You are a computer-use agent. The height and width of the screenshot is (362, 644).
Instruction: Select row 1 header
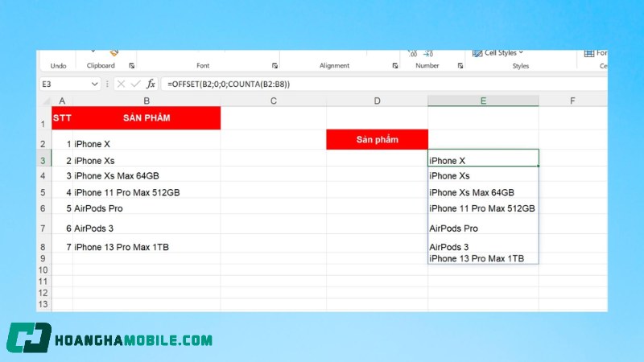43,118
